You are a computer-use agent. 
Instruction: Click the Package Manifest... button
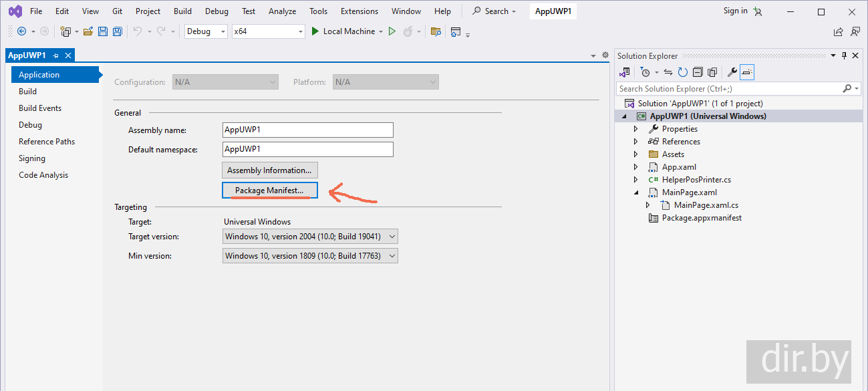(x=269, y=190)
